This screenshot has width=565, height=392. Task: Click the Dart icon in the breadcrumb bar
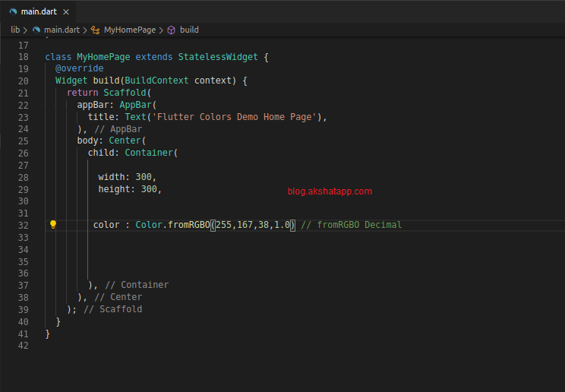(x=36, y=30)
